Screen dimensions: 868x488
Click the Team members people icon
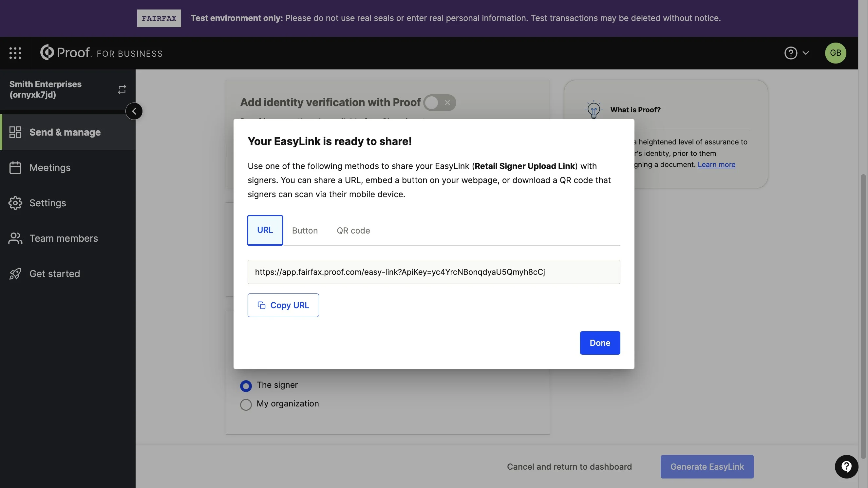[x=15, y=238]
